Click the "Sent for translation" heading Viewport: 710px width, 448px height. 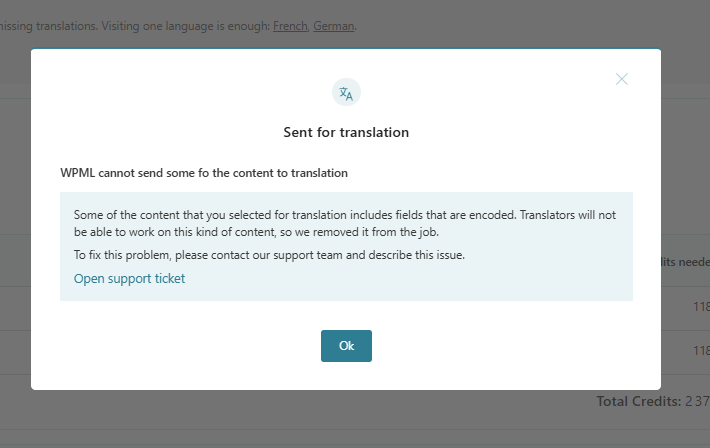[346, 132]
